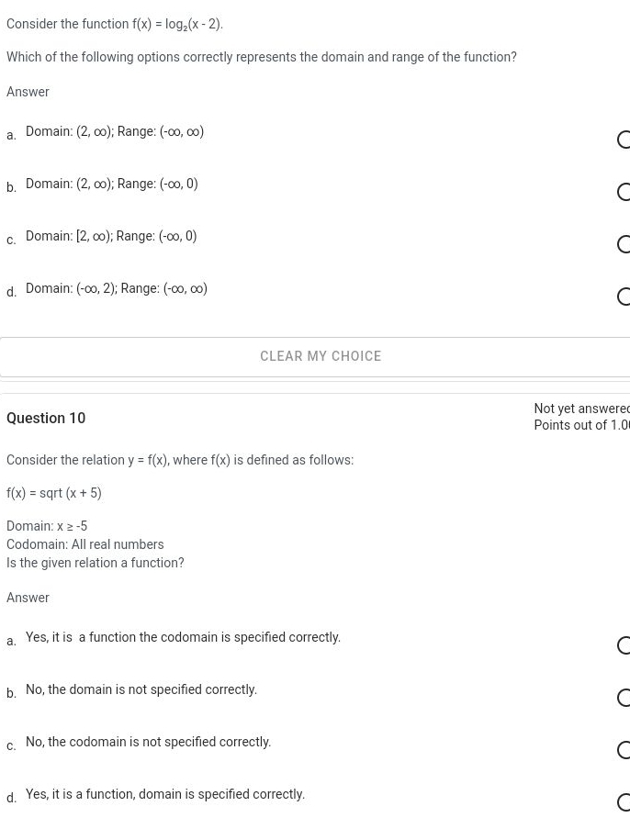Click text 'No, the codomain is not specified correctly.'
Viewport: 630px width, 840px height.
click(x=148, y=743)
